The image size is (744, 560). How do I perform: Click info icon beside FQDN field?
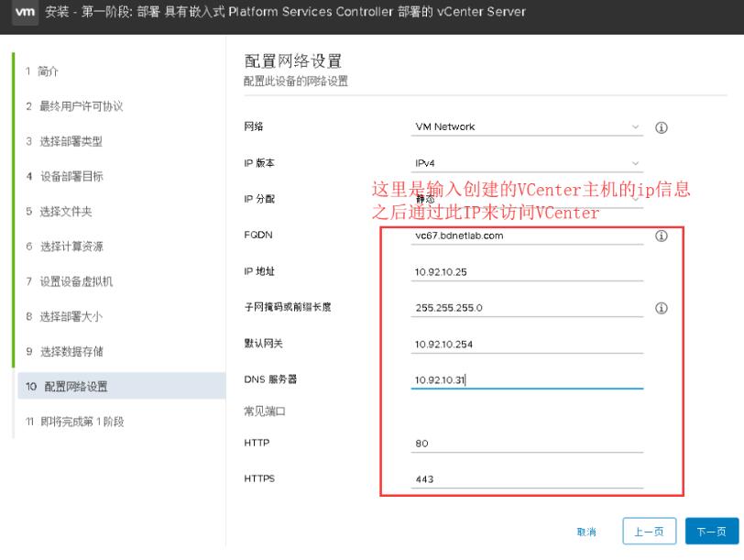pos(661,236)
